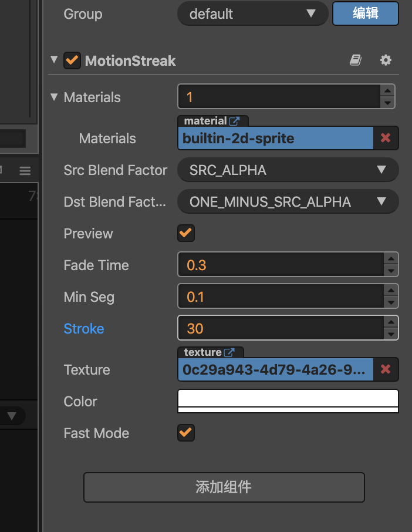Open the Group default dropdown

252,14
